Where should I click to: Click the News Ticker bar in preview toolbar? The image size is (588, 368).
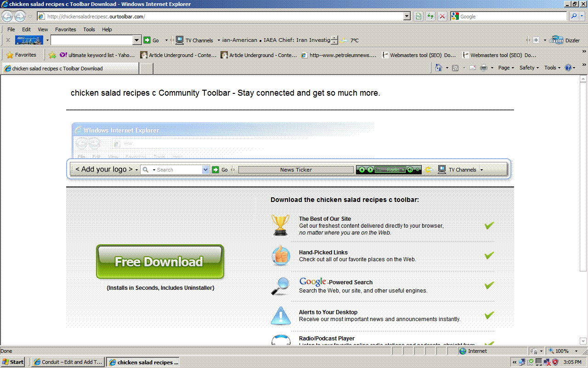296,170
